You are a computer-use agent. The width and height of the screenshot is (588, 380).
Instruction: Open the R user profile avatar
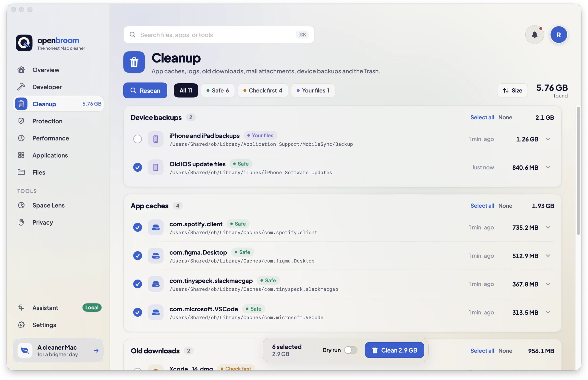[558, 35]
